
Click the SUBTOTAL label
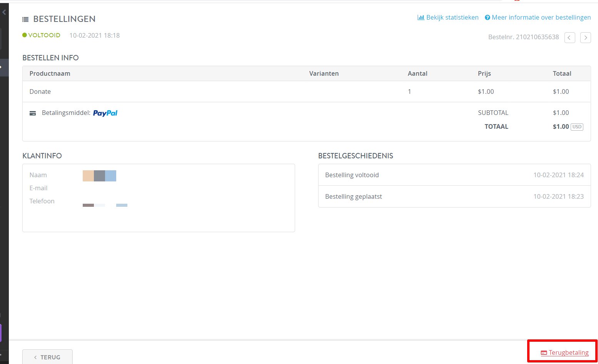493,113
